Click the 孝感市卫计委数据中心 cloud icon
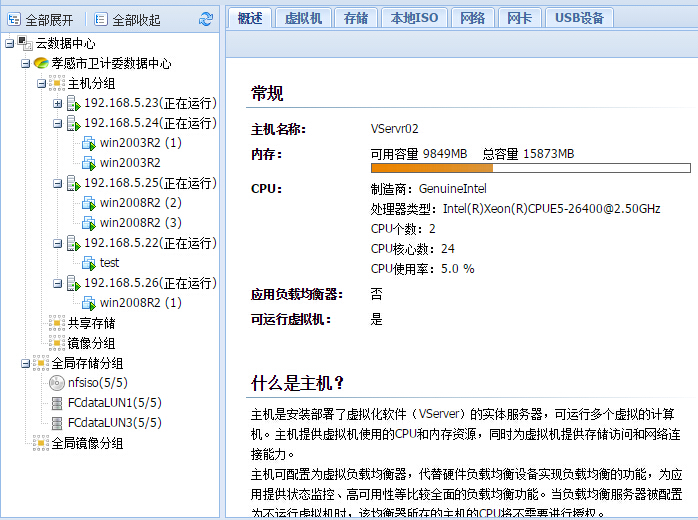The image size is (698, 520). [41, 63]
